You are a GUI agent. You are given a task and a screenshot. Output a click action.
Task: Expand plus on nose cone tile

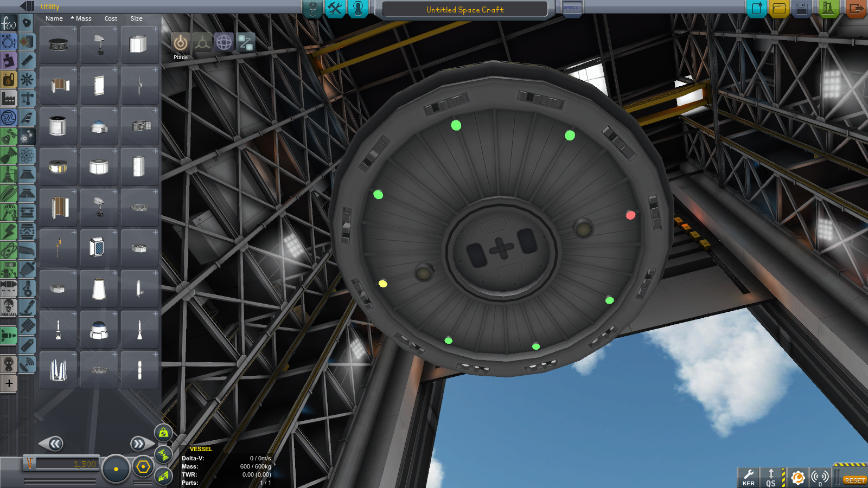[x=114, y=273]
